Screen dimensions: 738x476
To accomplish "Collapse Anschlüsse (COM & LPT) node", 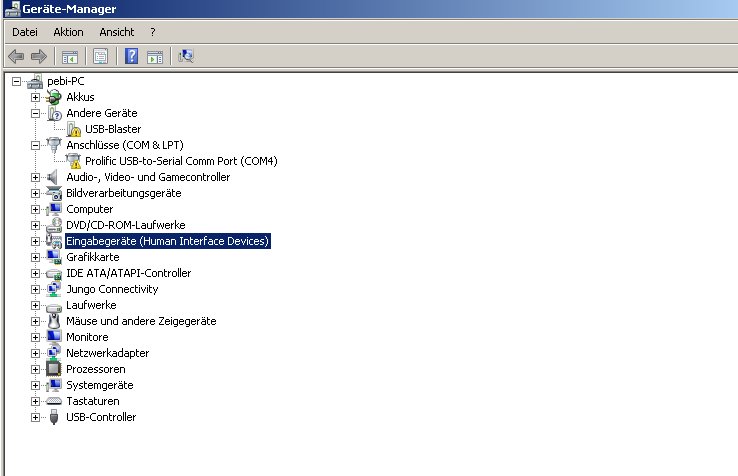I will tap(35, 145).
